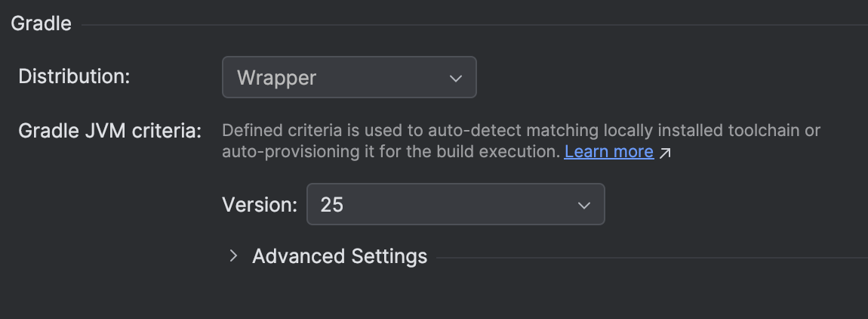Click the description line starting with Defined criteria

(x=521, y=131)
